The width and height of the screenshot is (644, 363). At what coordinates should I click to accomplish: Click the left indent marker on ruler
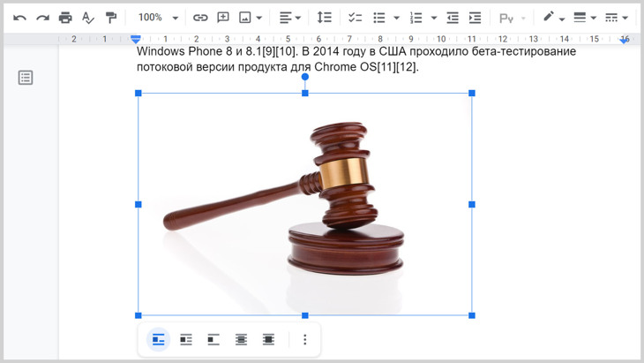[136, 40]
